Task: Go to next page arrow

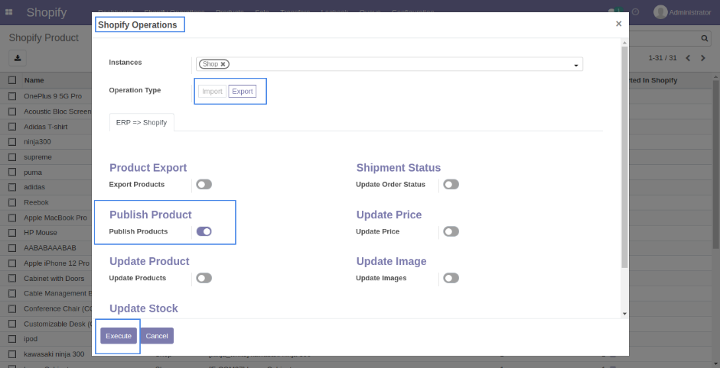Action: tap(703, 58)
